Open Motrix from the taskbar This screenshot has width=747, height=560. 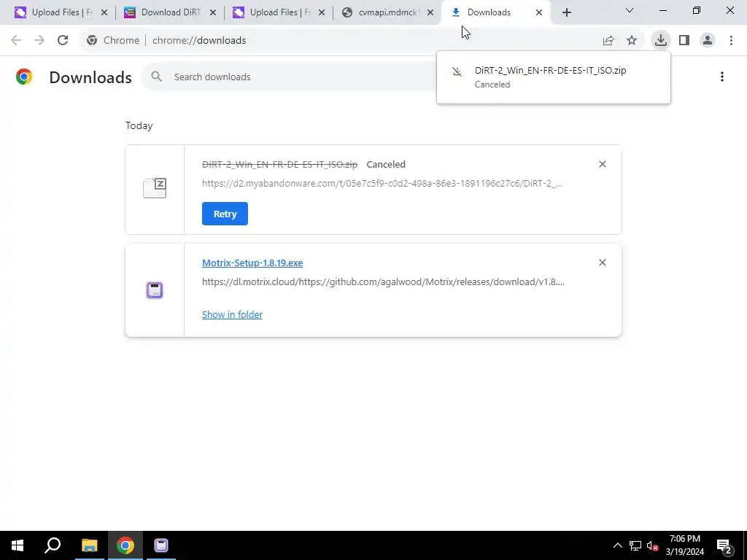[161, 545]
